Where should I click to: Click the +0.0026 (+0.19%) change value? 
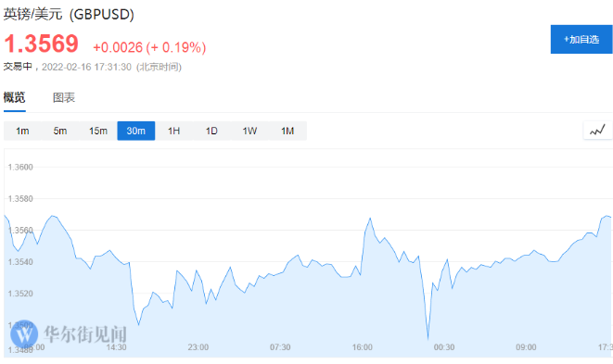pyautogui.click(x=149, y=47)
